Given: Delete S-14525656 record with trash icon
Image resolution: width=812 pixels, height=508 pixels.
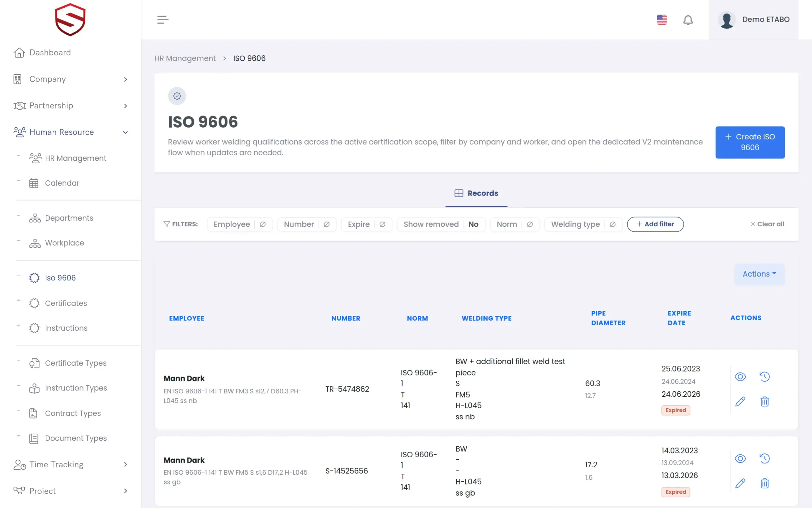Looking at the screenshot, I should point(764,484).
